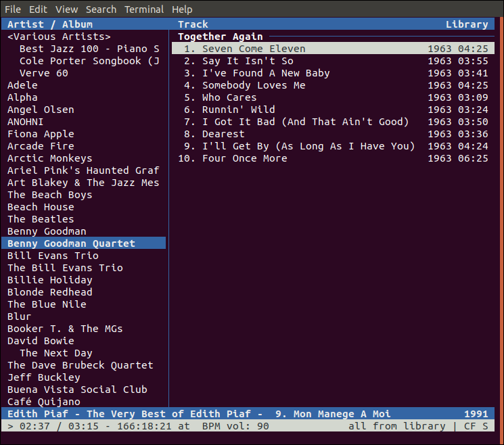Open the View menu
504x445 pixels.
coord(66,9)
